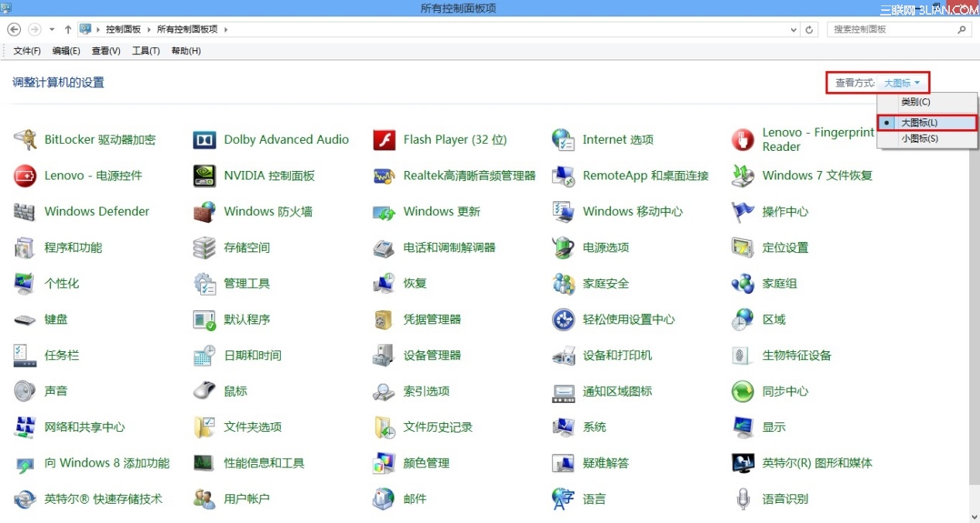Expand the chevron before 控制面板 in the path
This screenshot has height=523, width=980.
tap(98, 29)
